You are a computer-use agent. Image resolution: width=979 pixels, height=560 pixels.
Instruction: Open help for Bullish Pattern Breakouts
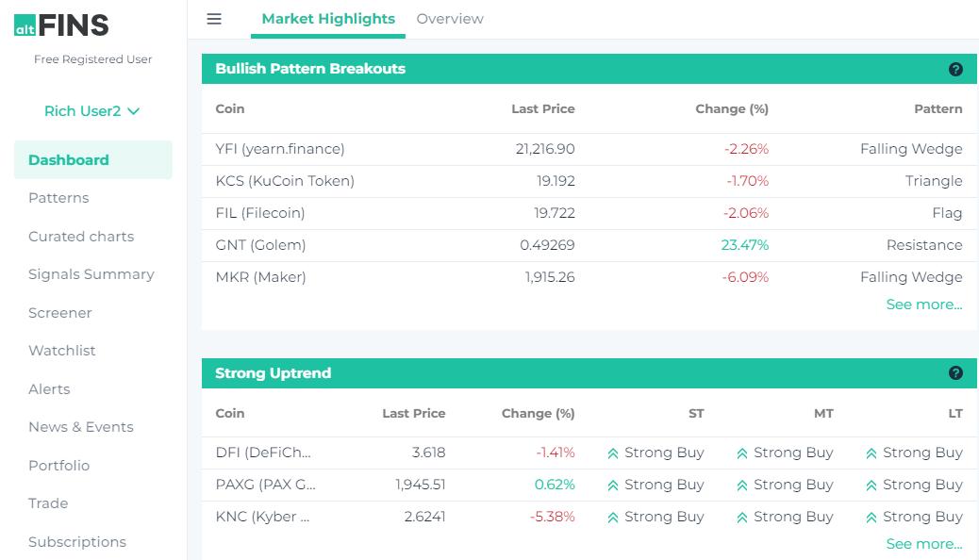(955, 70)
